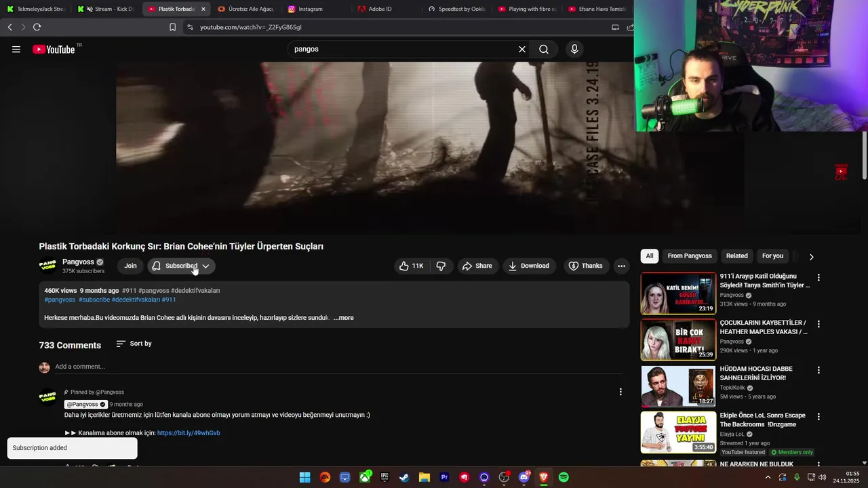Dislike the video with the thumbs-down icon
Viewport: 868px width, 488px height.
tap(441, 266)
